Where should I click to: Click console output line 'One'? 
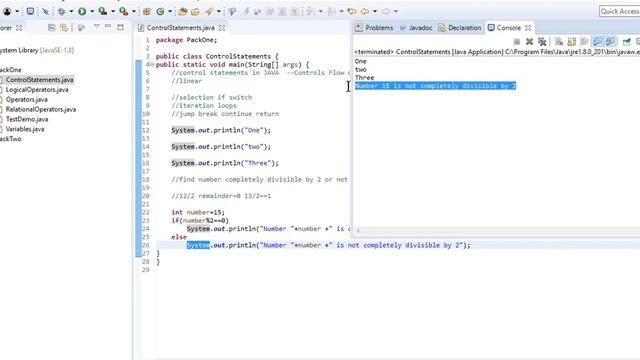tap(360, 61)
